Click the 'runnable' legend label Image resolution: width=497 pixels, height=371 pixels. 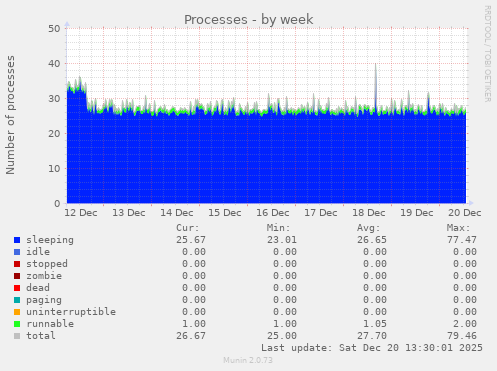50,324
